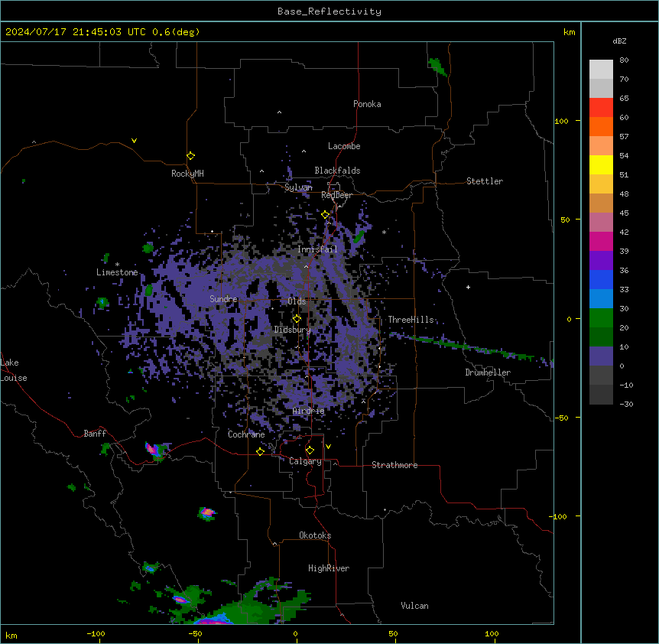This screenshot has width=659, height=644.
Task: Click the yellow V marker east of Calgary
Action: click(x=328, y=447)
